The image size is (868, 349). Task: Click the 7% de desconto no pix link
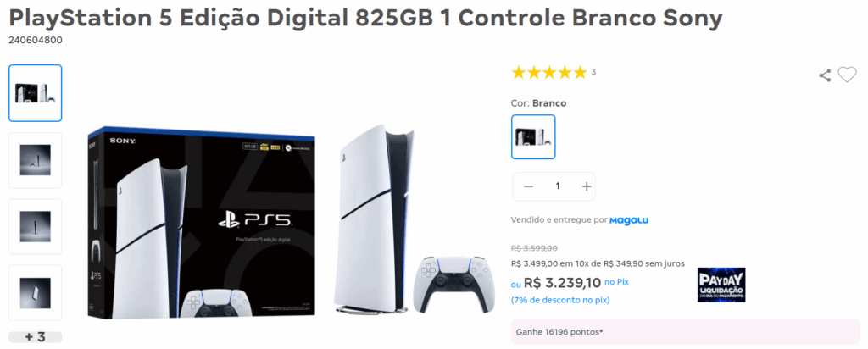tap(560, 301)
